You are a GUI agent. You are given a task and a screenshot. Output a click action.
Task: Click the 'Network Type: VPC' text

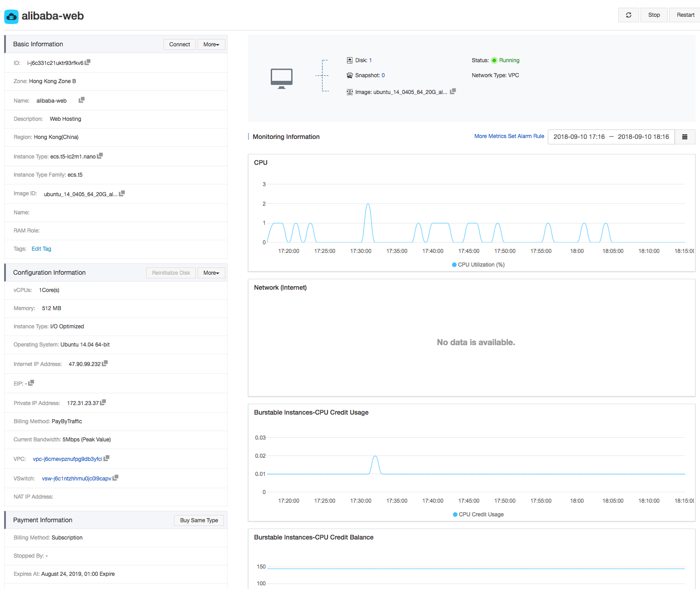pos(495,75)
